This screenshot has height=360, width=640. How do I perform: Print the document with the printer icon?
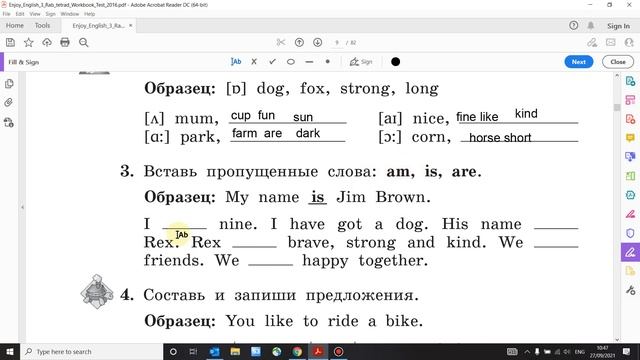65,42
